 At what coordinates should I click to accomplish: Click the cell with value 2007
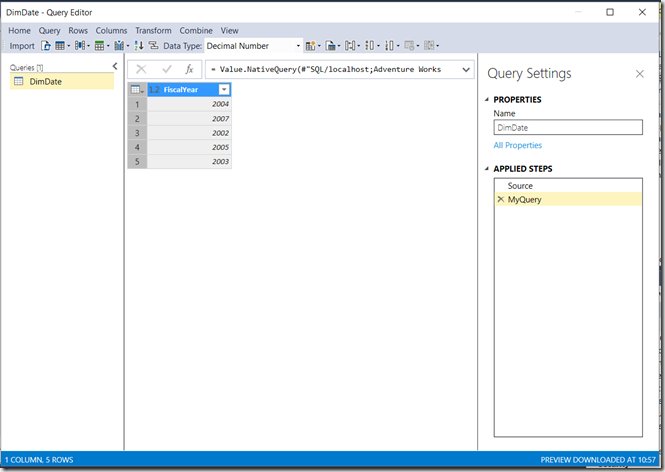point(189,118)
